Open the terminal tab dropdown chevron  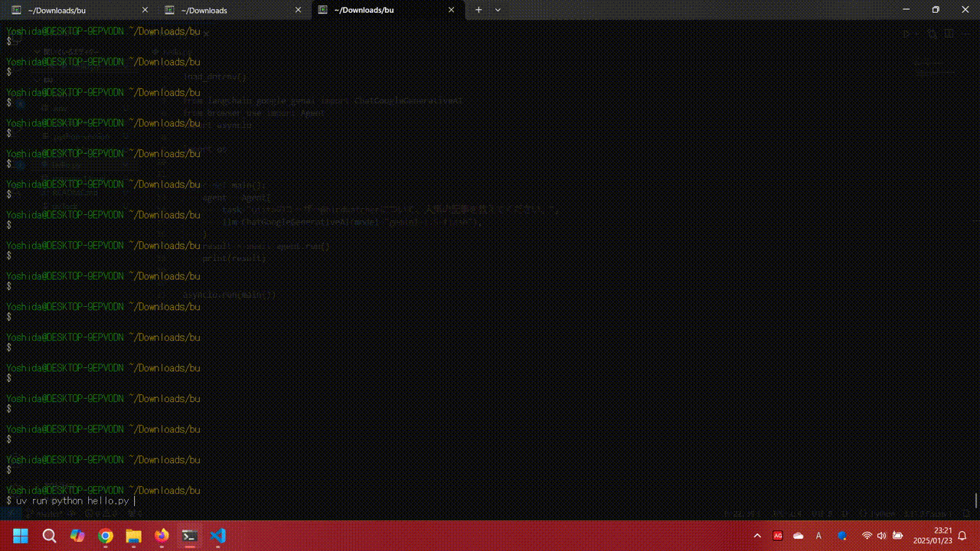point(498,10)
